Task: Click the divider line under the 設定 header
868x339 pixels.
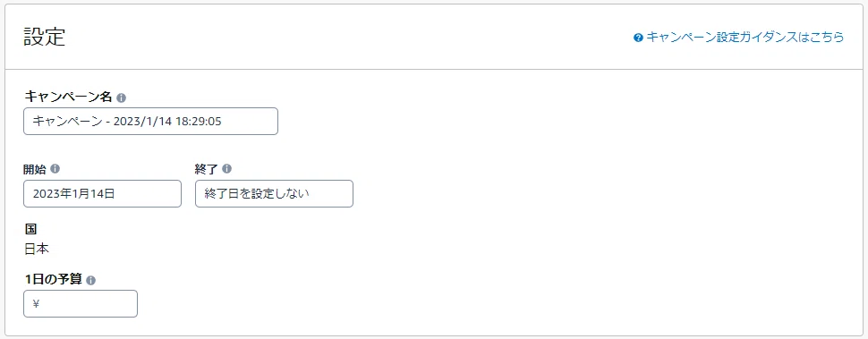Action: [434, 69]
